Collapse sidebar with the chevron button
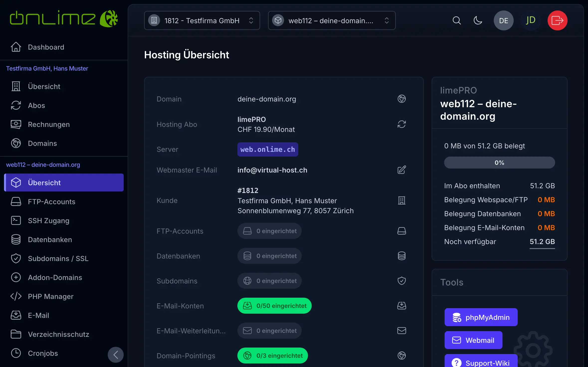Viewport: 588px width, 367px height. [x=115, y=355]
